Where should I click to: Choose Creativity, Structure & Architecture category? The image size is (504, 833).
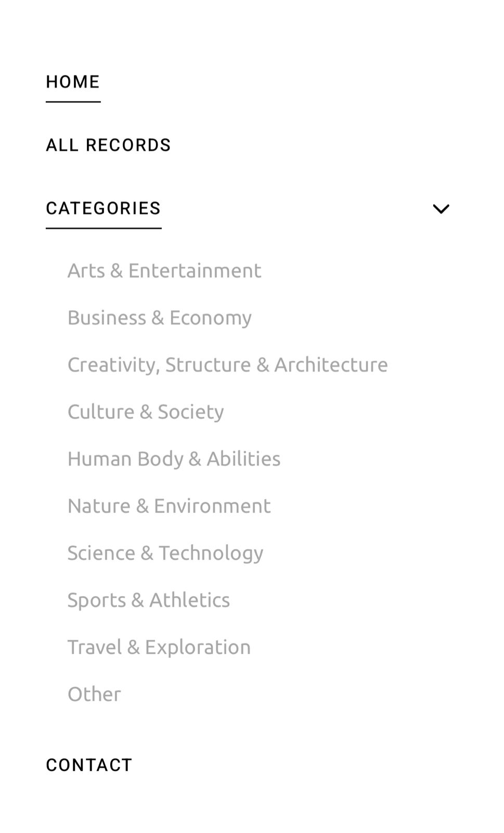click(228, 364)
